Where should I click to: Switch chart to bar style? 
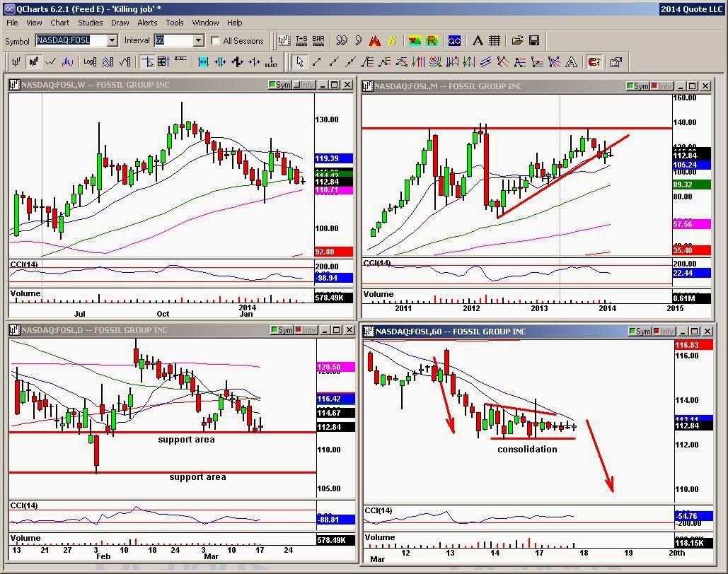[x=16, y=61]
